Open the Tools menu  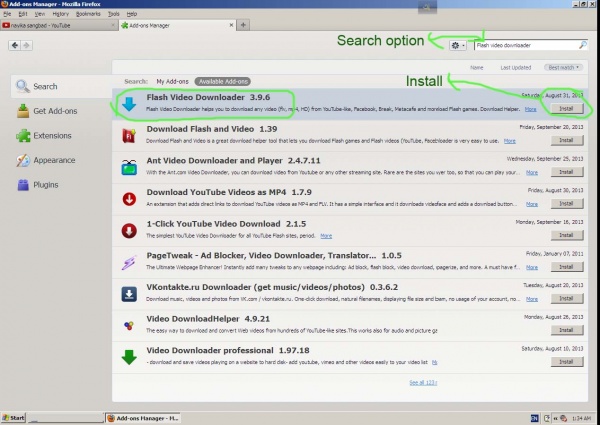point(113,14)
